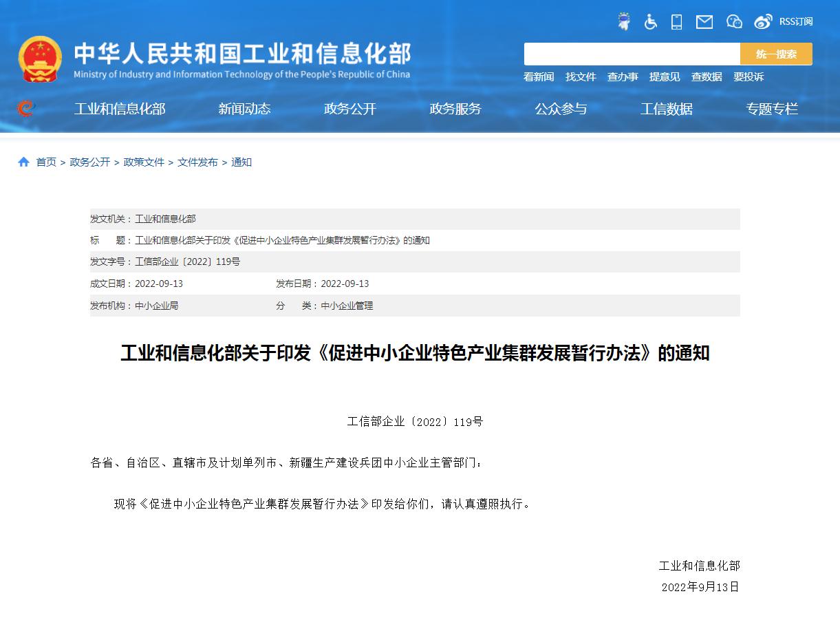The image size is (840, 629).
Task: Click the bold article headline
Action: click(415, 353)
